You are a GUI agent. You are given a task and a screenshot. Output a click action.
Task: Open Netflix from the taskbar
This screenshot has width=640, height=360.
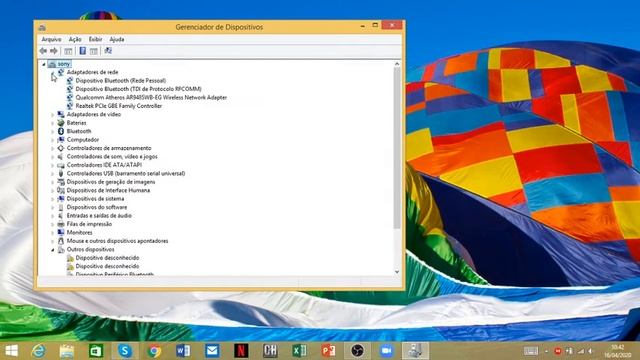pos(241,351)
